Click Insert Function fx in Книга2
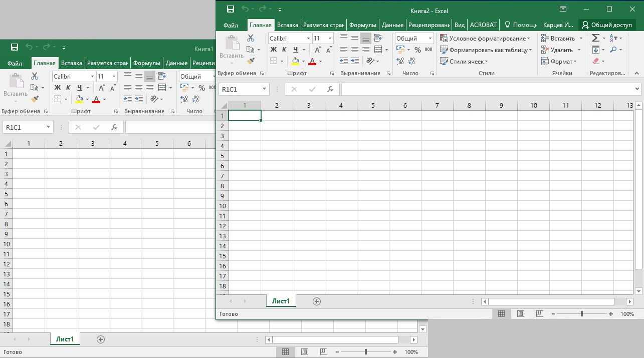The height and width of the screenshot is (358, 644). coord(330,89)
